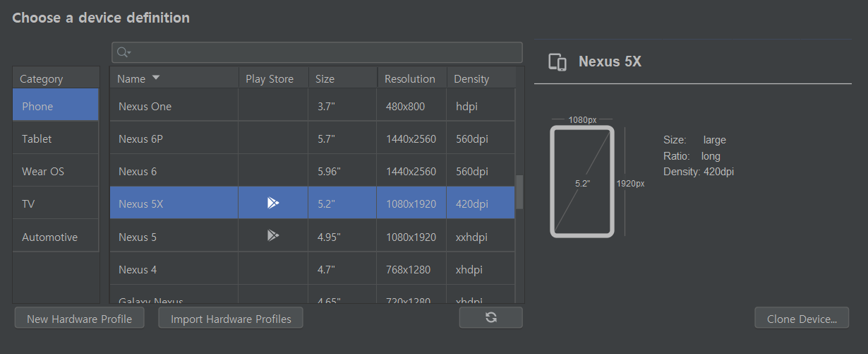
Task: Select the TV category
Action: pyautogui.click(x=56, y=203)
